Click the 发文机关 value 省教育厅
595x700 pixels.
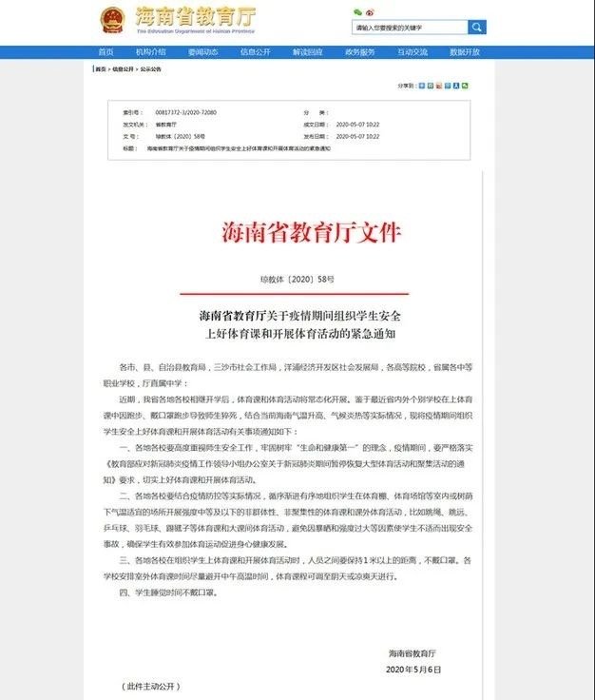tap(166, 125)
